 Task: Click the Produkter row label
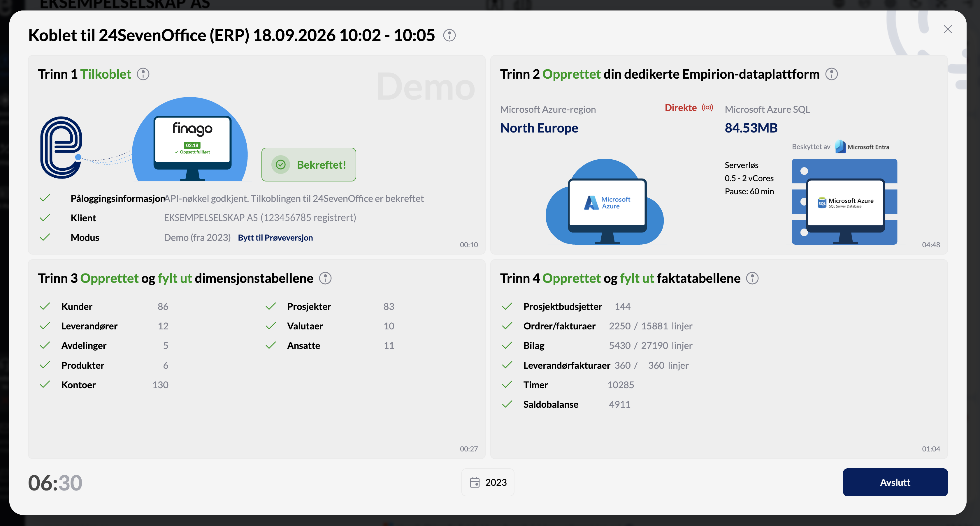click(x=82, y=365)
